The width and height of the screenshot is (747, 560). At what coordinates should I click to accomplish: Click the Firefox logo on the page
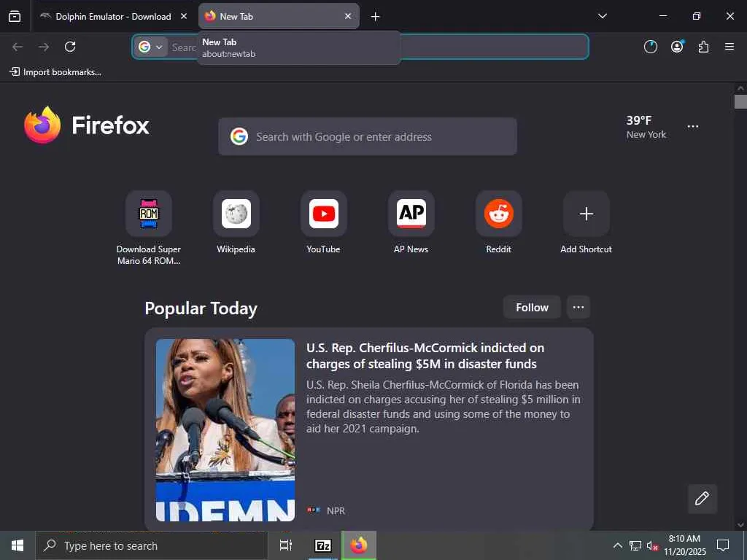click(x=86, y=125)
